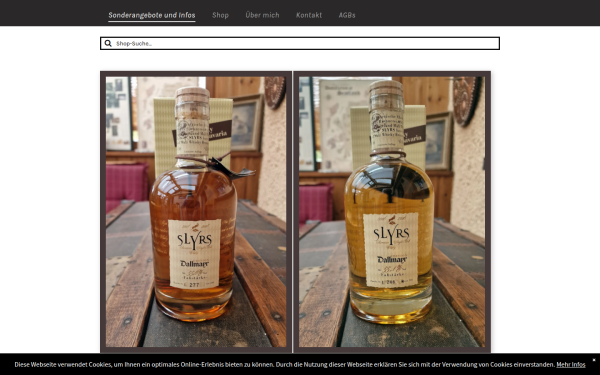This screenshot has width=600, height=375.
Task: Dismiss the cookie banner with the x
Action: [594, 360]
